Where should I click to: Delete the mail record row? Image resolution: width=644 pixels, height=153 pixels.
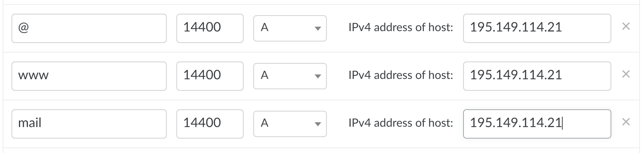click(626, 122)
